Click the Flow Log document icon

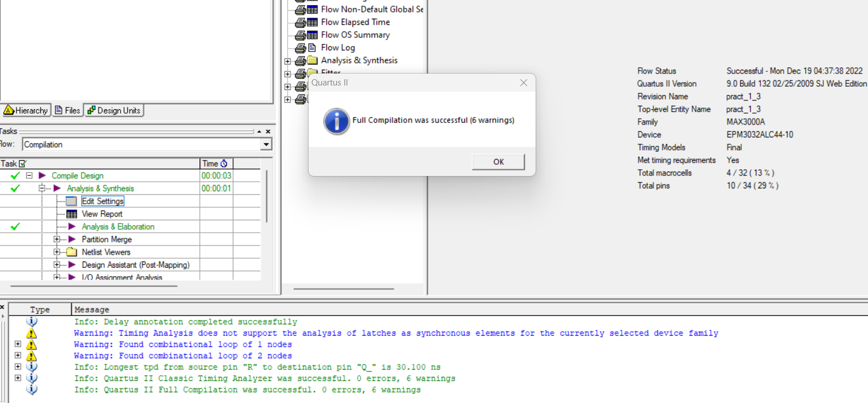point(312,48)
